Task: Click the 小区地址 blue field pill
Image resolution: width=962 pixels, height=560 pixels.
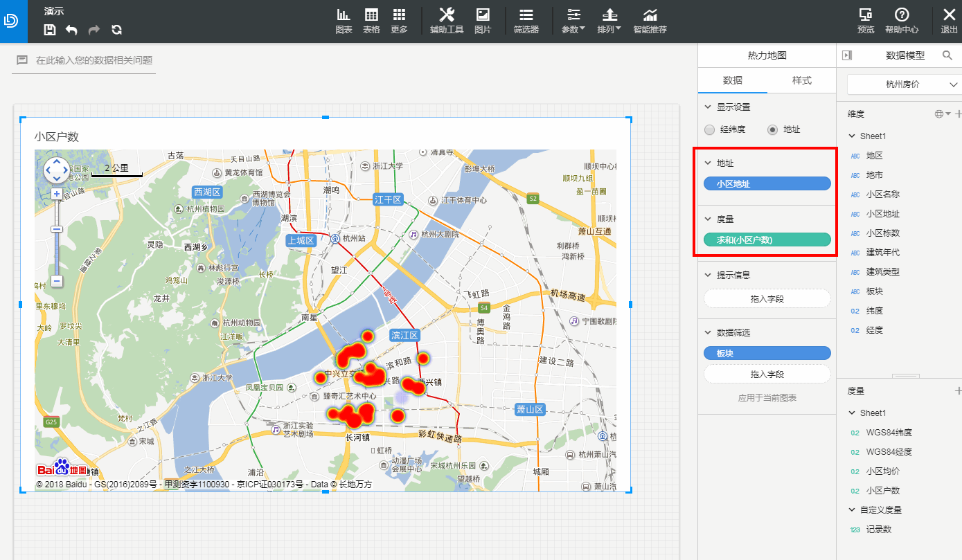Action: [767, 184]
